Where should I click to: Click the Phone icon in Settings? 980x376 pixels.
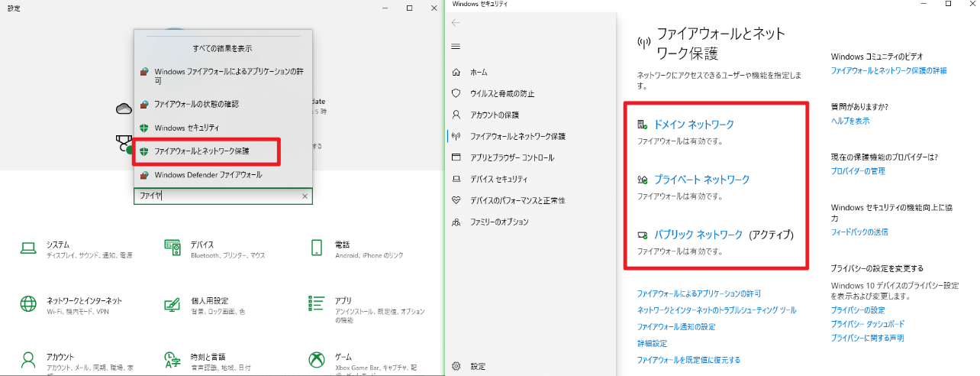coord(317,248)
